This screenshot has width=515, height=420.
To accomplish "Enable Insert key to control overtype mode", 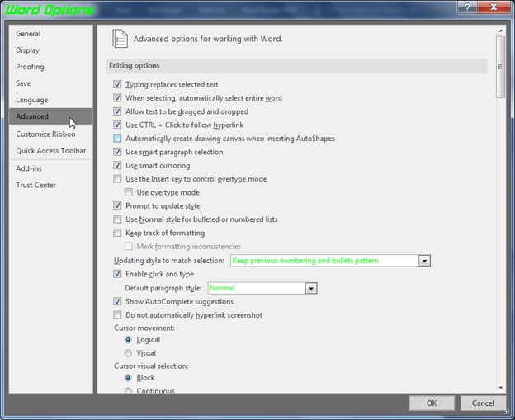I will (117, 178).
